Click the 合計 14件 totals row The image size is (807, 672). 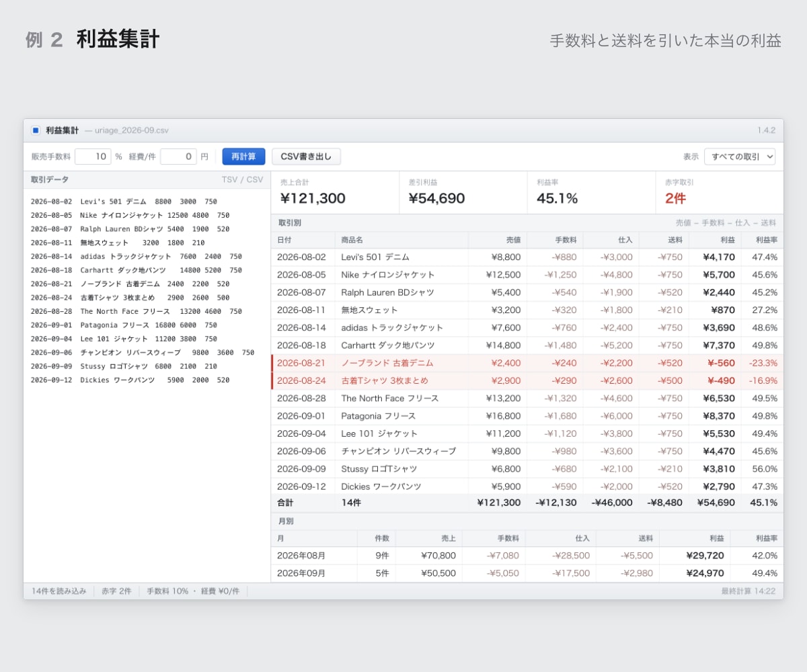tap(527, 503)
